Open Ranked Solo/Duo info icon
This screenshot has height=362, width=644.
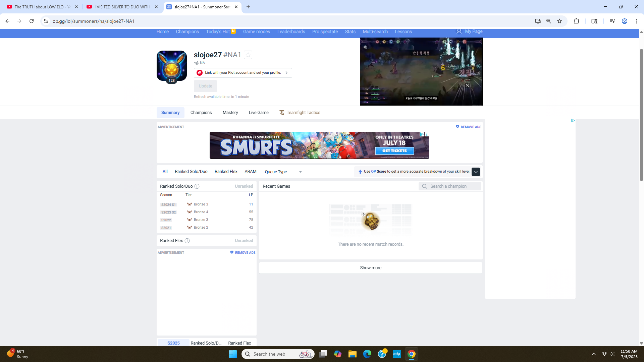(197, 186)
